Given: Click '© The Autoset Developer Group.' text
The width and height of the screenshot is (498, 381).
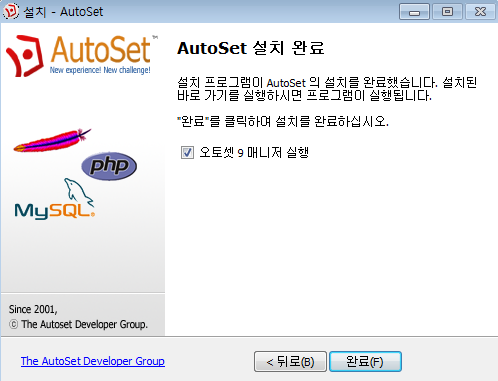Looking at the screenshot, I should (x=78, y=324).
